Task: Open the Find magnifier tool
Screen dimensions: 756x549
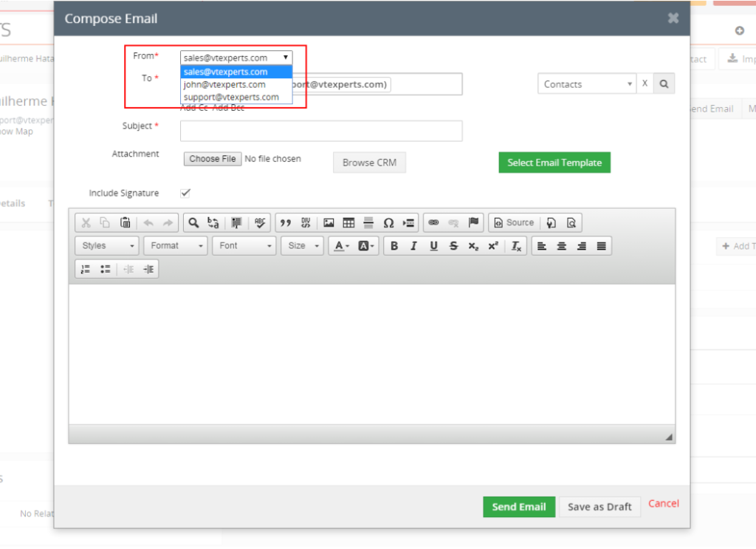Action: point(193,223)
